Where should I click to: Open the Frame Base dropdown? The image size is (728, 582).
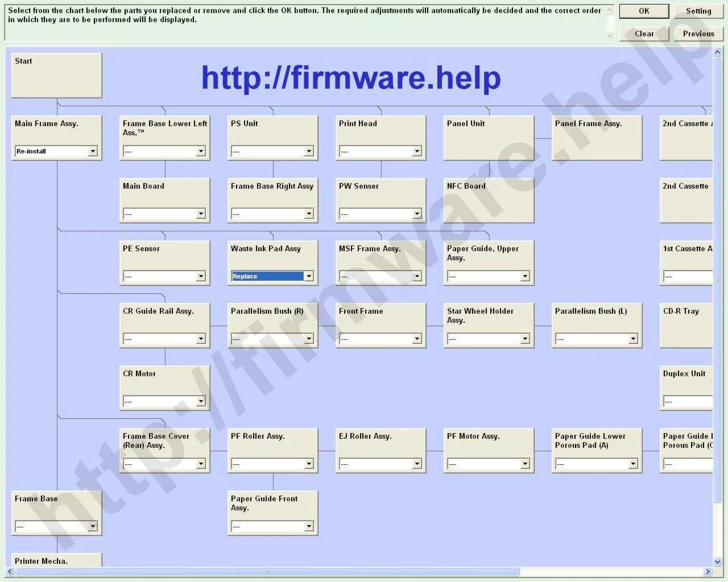tap(56, 526)
